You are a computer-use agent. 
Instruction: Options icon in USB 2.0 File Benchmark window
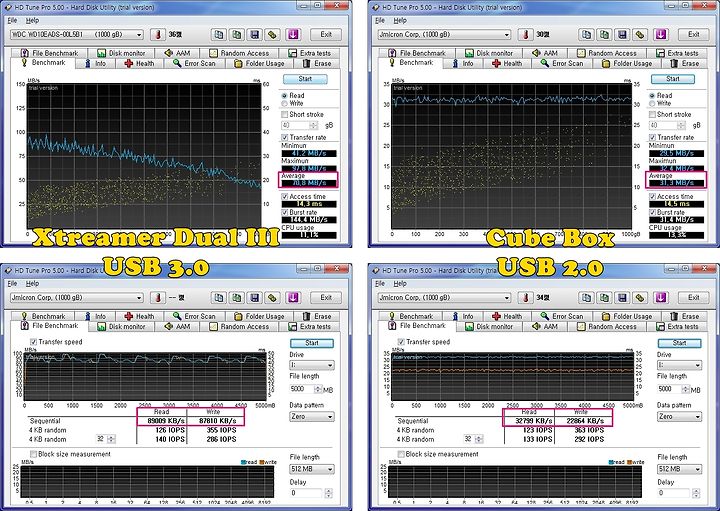(x=640, y=298)
